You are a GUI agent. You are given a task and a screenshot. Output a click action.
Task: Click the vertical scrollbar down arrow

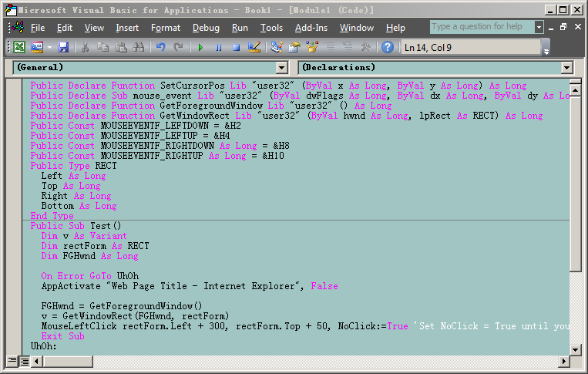[x=575, y=350]
